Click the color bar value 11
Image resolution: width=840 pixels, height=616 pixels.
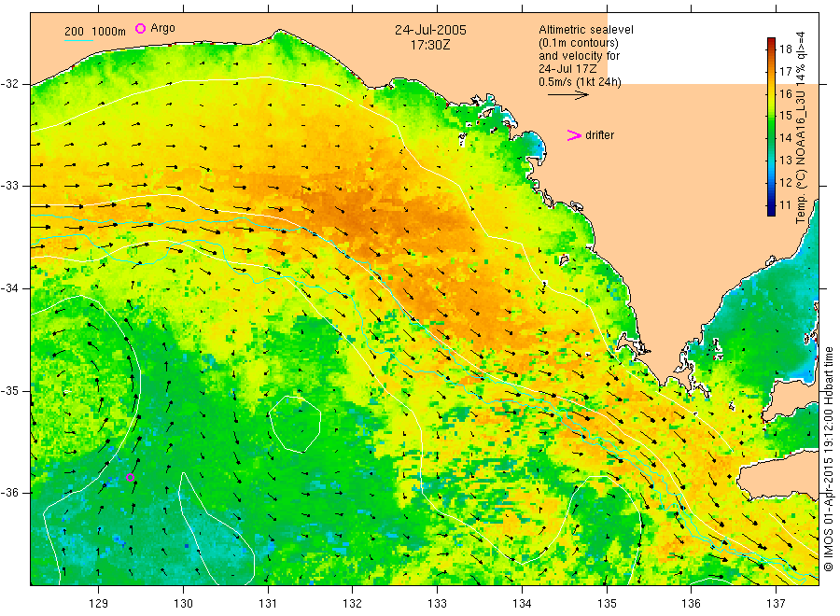tap(785, 204)
